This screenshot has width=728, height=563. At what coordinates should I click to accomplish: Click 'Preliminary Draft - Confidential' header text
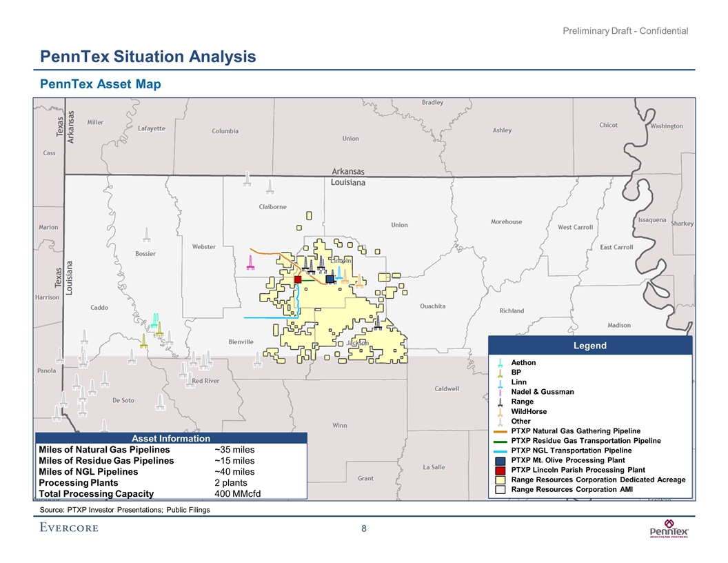coord(625,31)
